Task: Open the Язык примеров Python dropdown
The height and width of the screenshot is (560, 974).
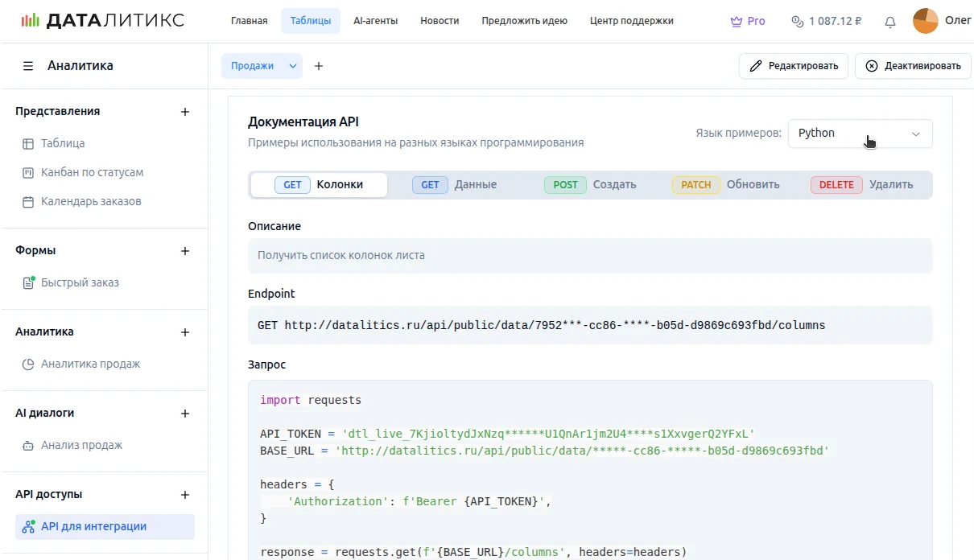Action: point(860,134)
